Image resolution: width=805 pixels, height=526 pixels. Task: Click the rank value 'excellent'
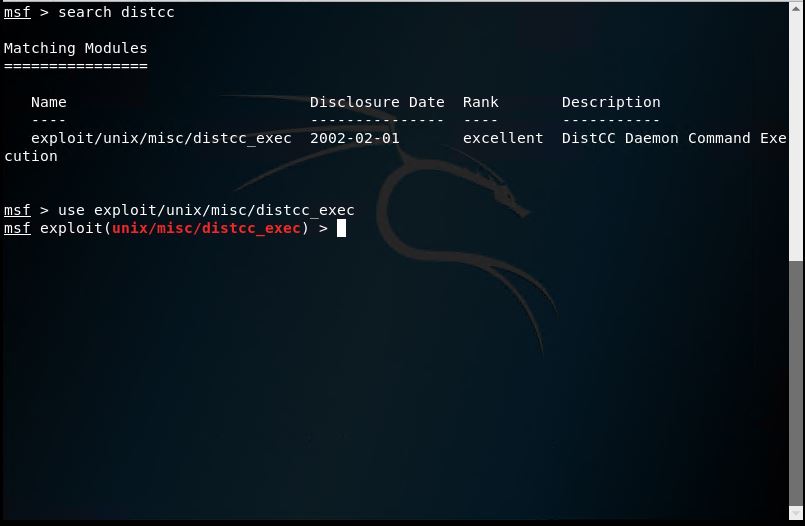pyautogui.click(x=503, y=139)
